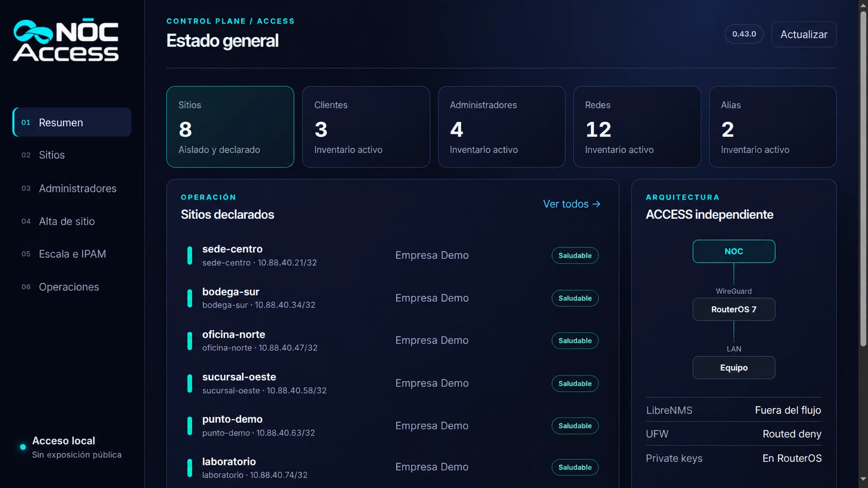Select the sucursal-oeste site row
868x488 pixels.
click(392, 383)
